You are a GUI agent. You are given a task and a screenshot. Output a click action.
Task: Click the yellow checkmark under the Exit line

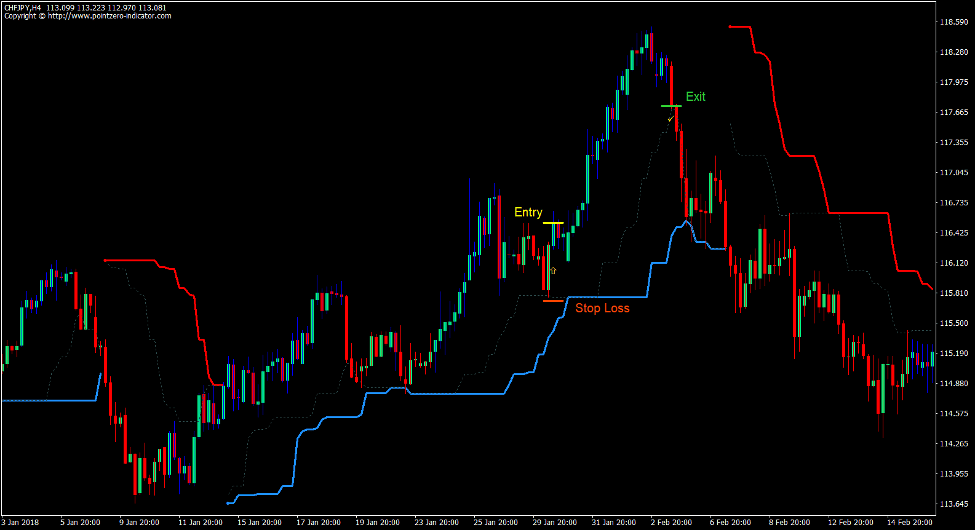670,118
